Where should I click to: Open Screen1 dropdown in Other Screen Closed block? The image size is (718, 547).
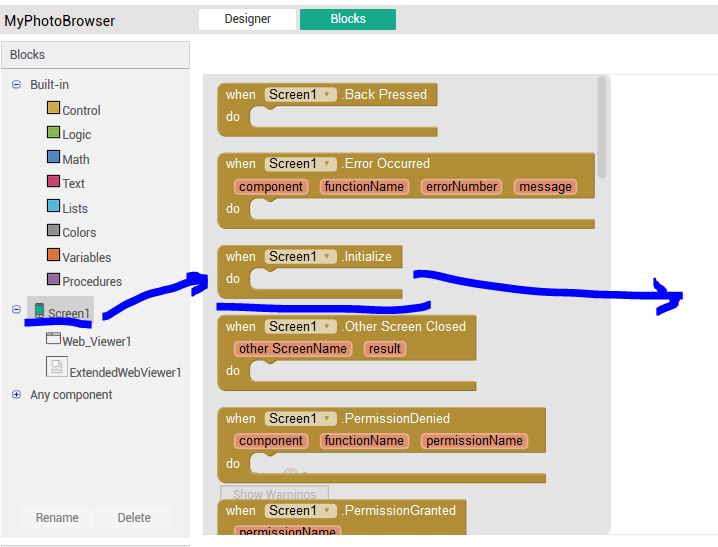pos(300,327)
